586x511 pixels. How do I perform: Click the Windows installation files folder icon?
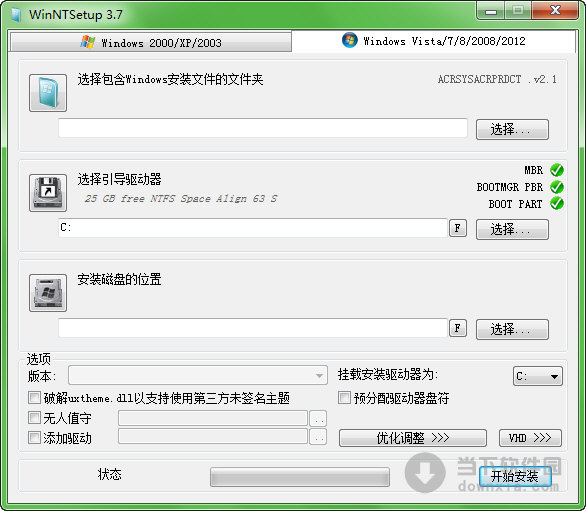pos(48,93)
